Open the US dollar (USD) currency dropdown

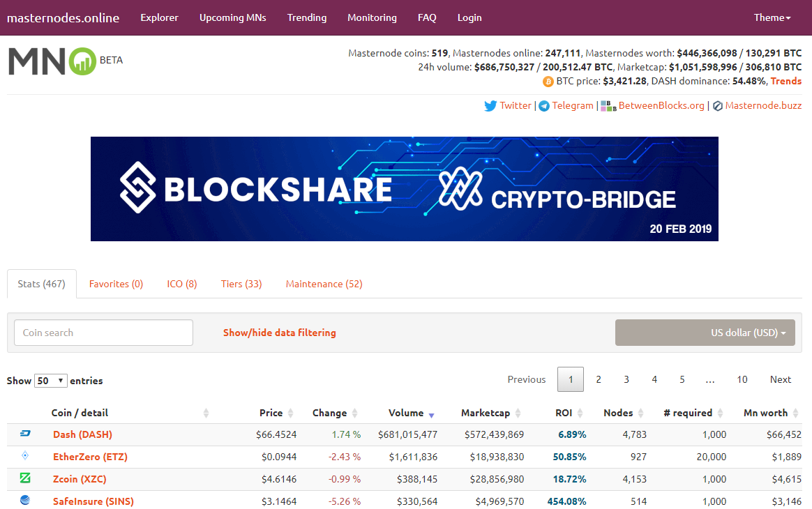(705, 333)
